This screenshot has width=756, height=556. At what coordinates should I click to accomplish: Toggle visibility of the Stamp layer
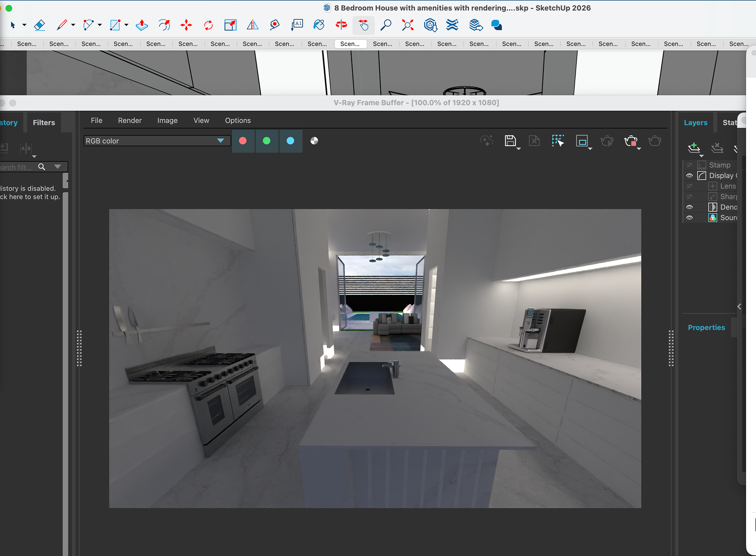tap(689, 165)
